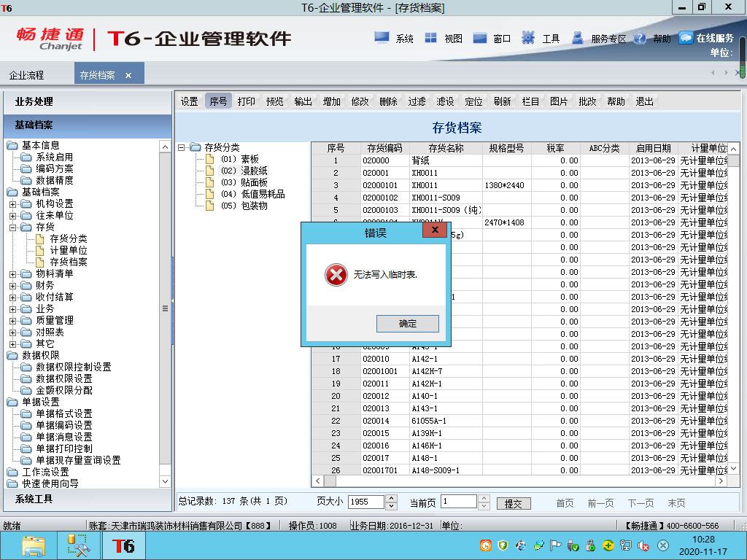Select category (01) 素板
The image size is (747, 560).
(239, 159)
